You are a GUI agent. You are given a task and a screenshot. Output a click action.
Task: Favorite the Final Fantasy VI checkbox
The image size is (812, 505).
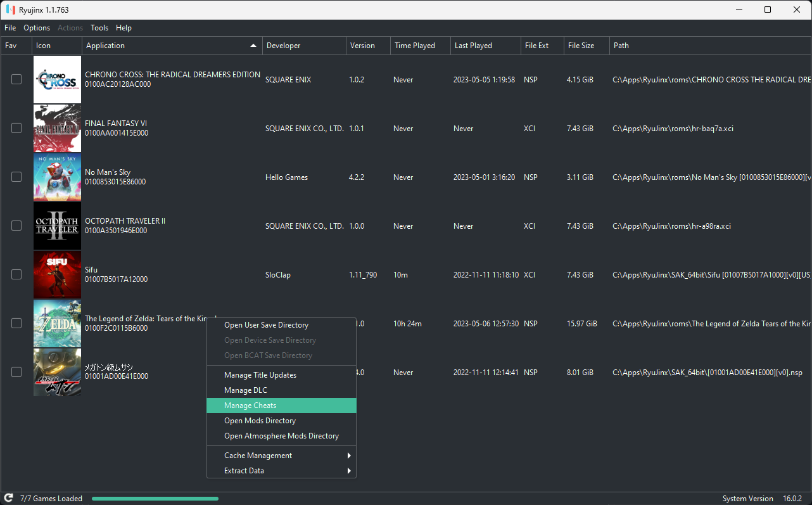(x=16, y=128)
